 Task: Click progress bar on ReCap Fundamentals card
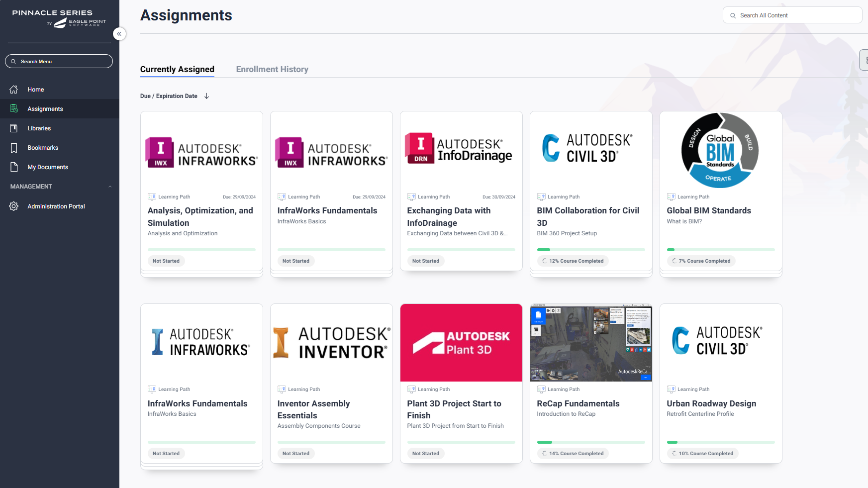pyautogui.click(x=591, y=442)
